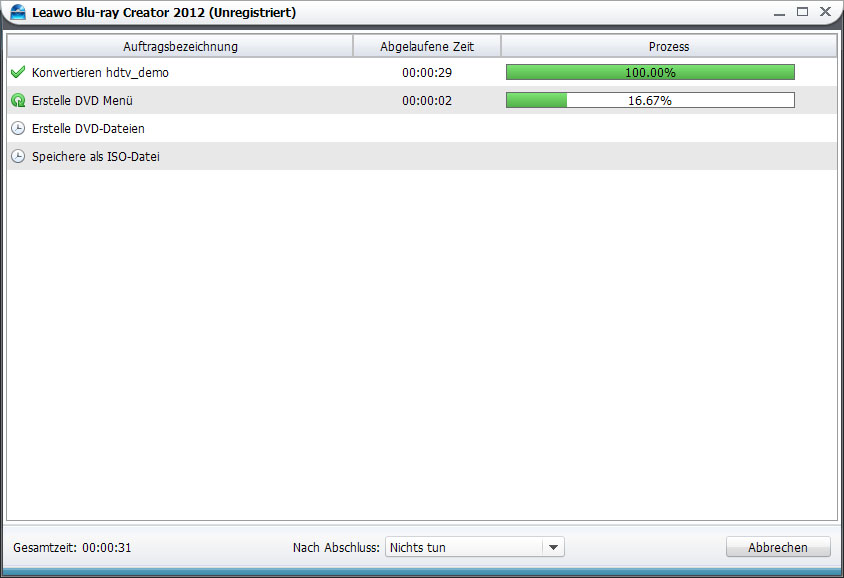
Task: Open the Nach Abschluss dropdown arrow
Action: pos(553,547)
